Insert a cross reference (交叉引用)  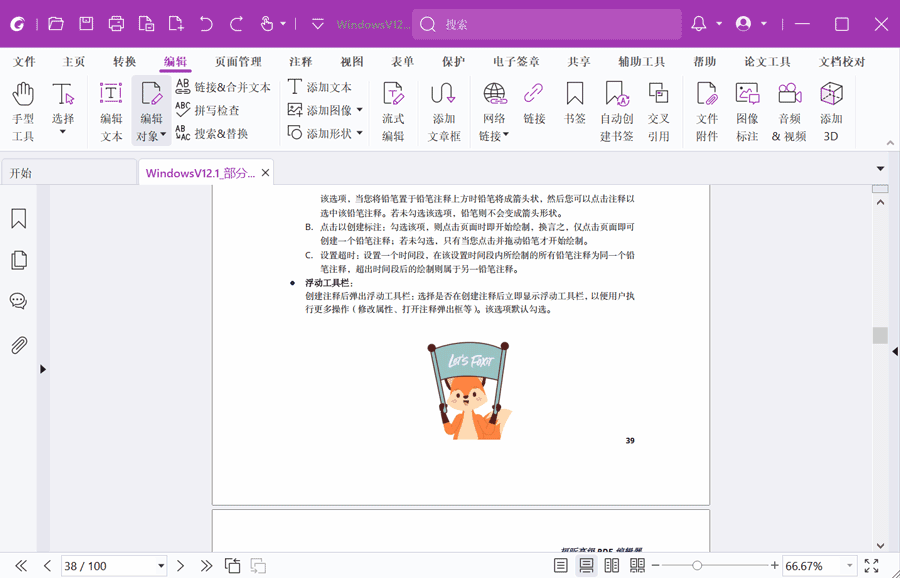(658, 111)
